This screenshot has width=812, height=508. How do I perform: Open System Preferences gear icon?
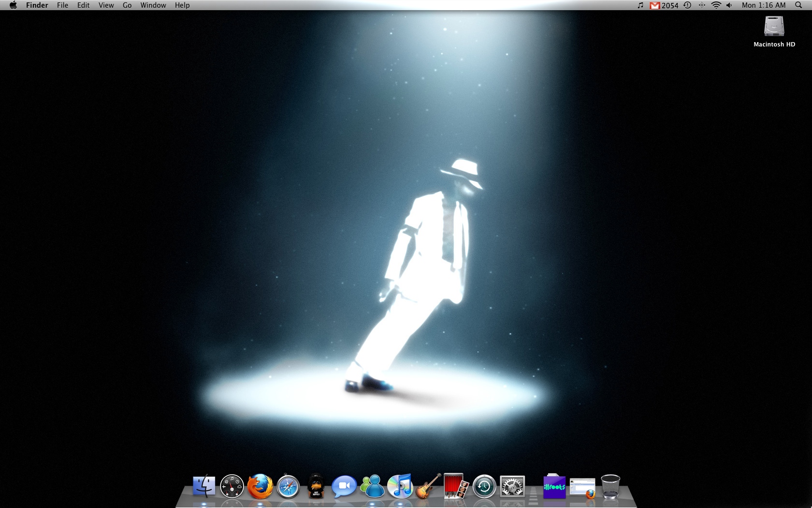tap(512, 486)
